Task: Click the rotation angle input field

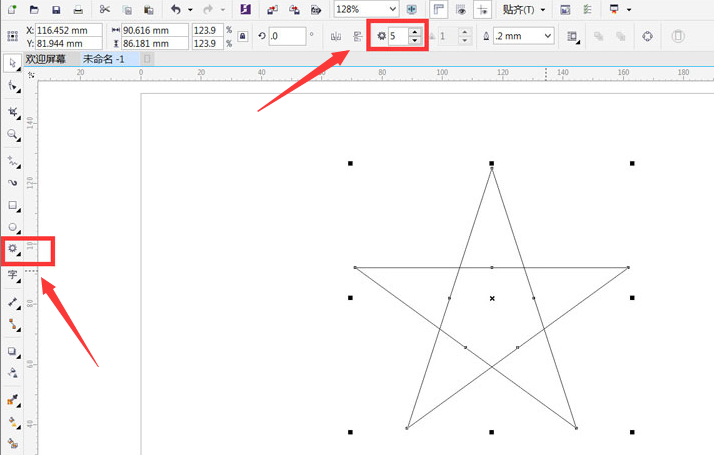Action: click(x=287, y=36)
